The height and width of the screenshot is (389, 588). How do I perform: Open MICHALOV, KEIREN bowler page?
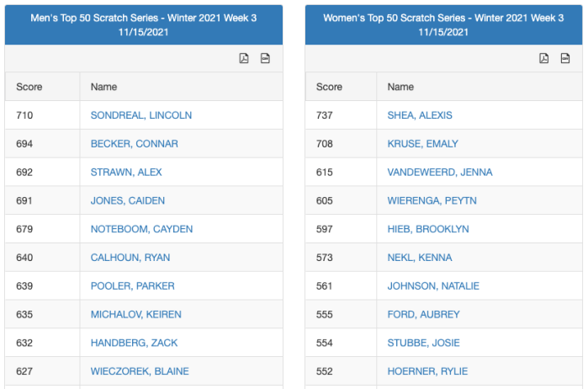[x=135, y=315]
